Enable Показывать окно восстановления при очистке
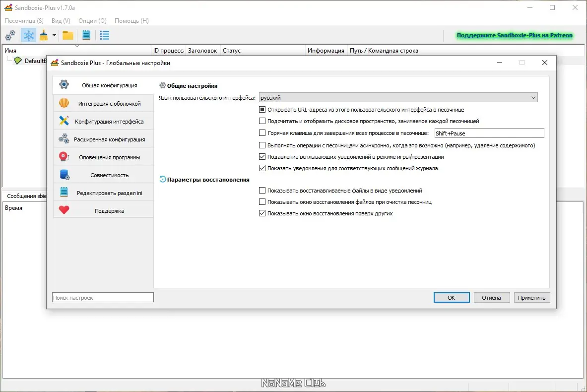This screenshot has width=587, height=392. click(262, 202)
